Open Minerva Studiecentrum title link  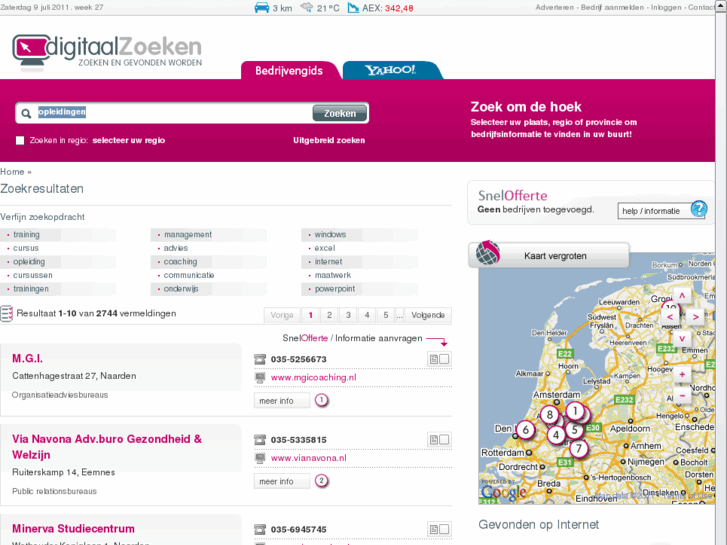[x=73, y=529]
